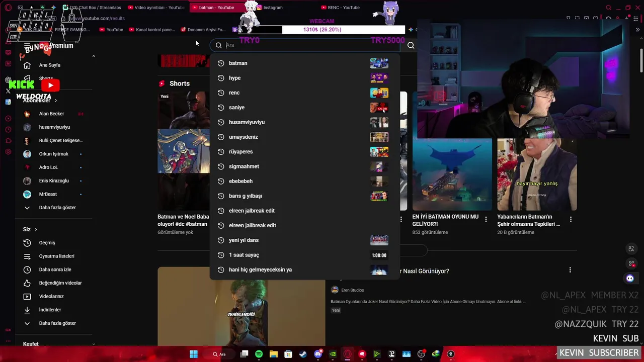
Task: Open the 'Siz' section chevron
Action: click(x=36, y=230)
